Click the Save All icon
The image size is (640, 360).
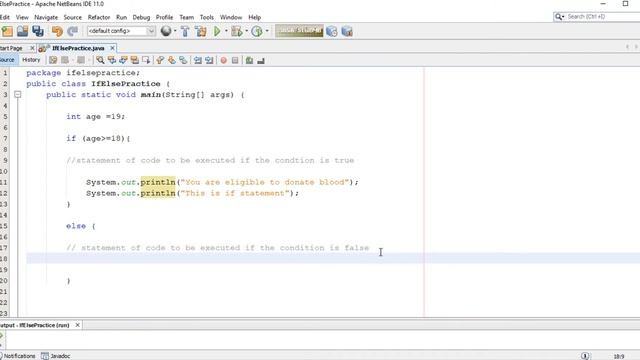(38, 31)
